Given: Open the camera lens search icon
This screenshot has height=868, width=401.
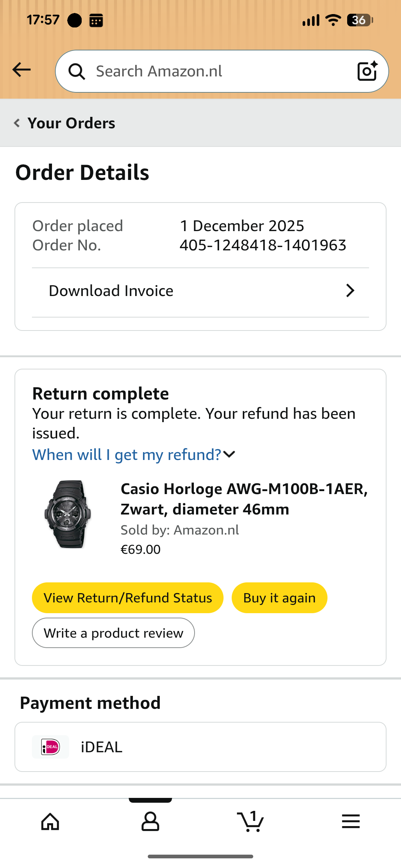Looking at the screenshot, I should click(x=367, y=71).
